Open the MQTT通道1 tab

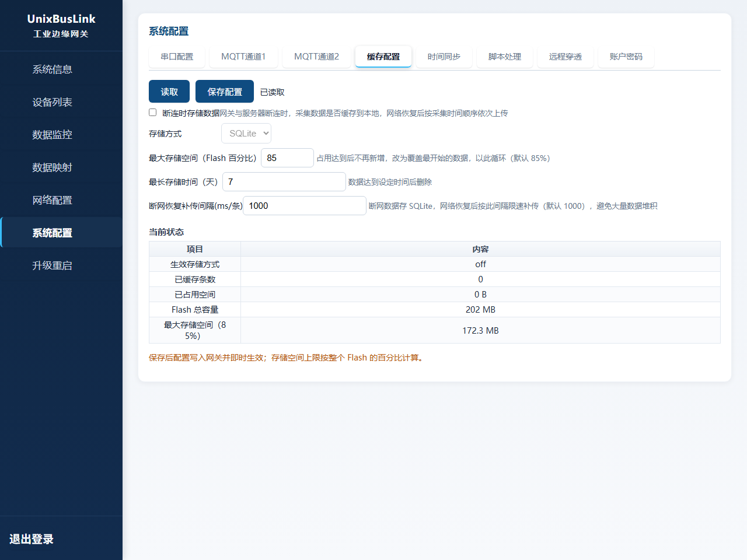pyautogui.click(x=243, y=57)
